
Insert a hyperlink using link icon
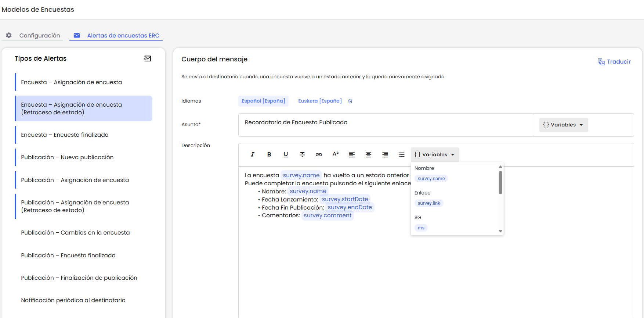[x=319, y=154]
